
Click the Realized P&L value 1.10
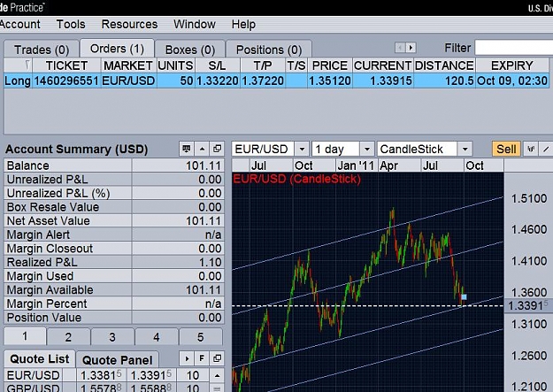pyautogui.click(x=210, y=262)
